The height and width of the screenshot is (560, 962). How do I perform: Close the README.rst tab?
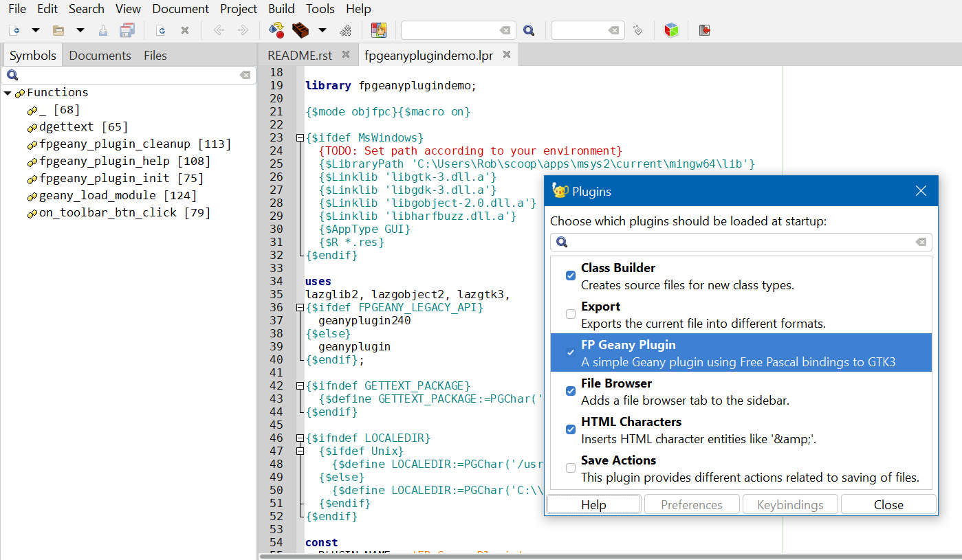346,55
